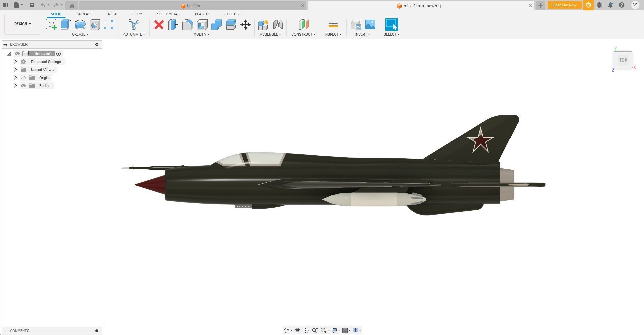Click the Orbit tool in navigation bar
Viewport: 644px width, 335px height.
(x=286, y=330)
